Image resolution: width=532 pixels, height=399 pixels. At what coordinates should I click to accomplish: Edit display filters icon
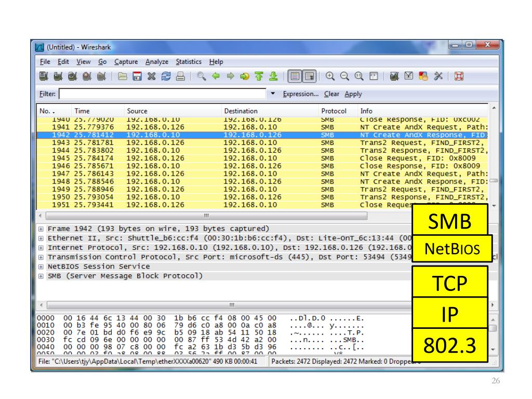[x=409, y=76]
